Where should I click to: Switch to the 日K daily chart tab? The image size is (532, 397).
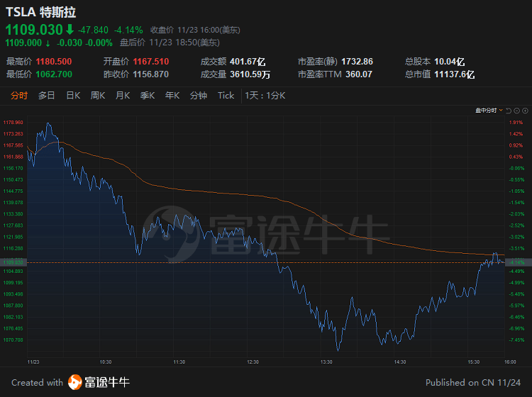[x=73, y=96]
